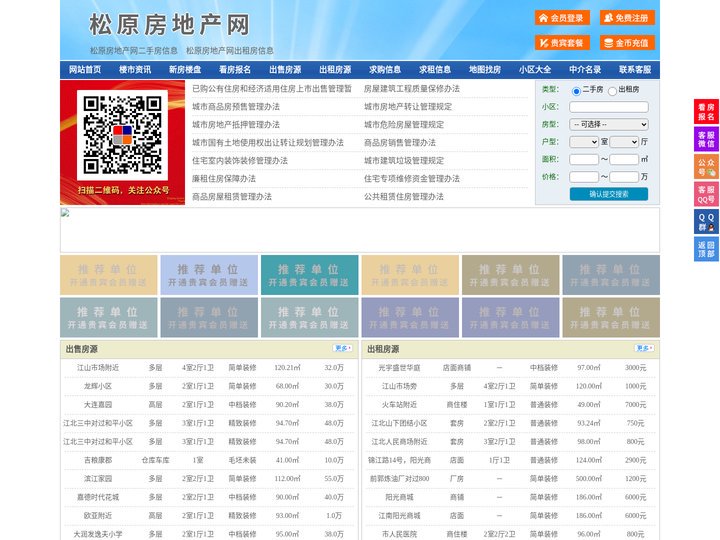Screen dimensions: 720x540
Task: Open the 火车站附近 rental listing
Action: pos(399,405)
